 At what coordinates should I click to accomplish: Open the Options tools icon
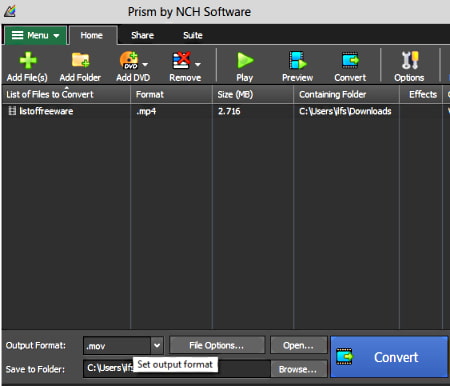coord(410,60)
